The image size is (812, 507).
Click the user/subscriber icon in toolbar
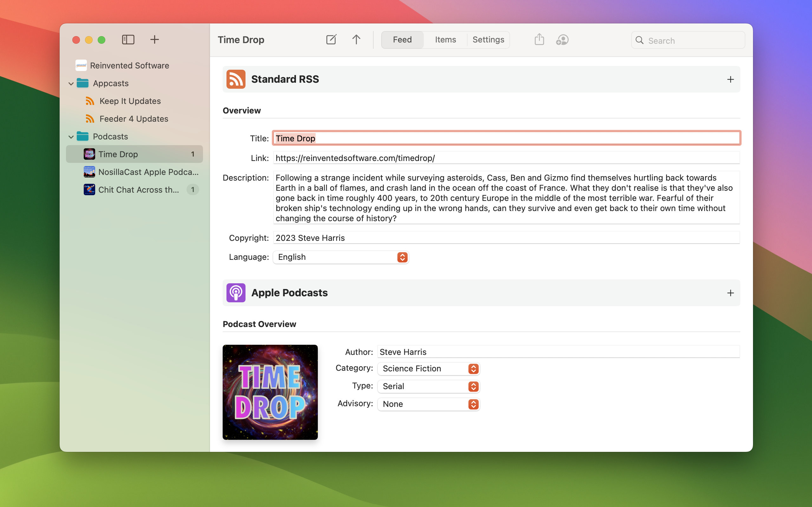[562, 39]
